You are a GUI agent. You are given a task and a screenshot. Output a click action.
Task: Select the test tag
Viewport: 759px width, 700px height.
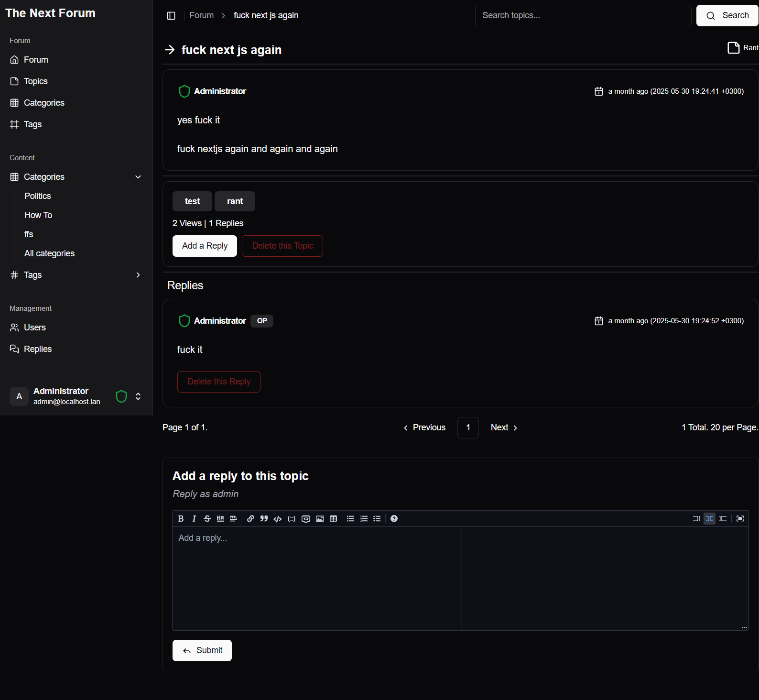[192, 201]
